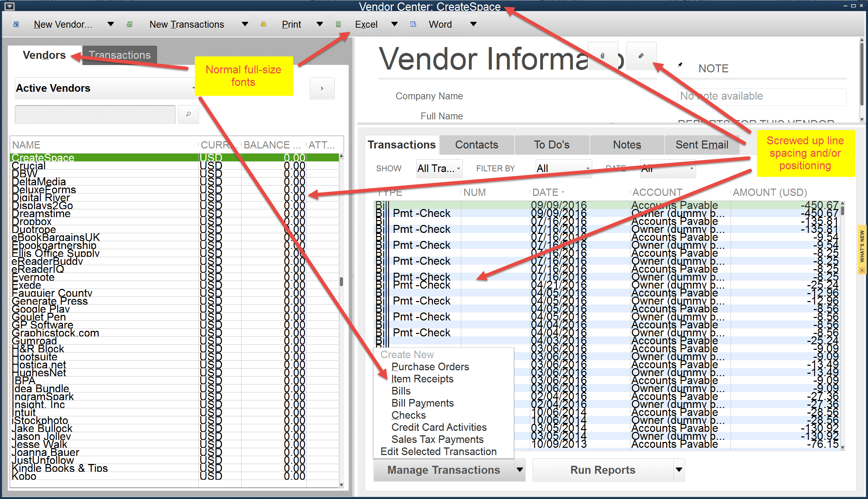Select the CreateSpace vendor row
Screen dimensions: 868x499
coord(174,157)
